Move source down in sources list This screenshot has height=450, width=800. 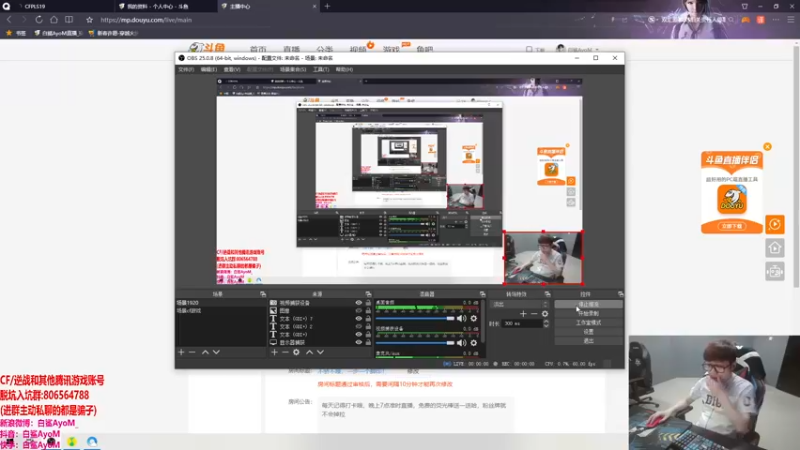[x=320, y=352]
